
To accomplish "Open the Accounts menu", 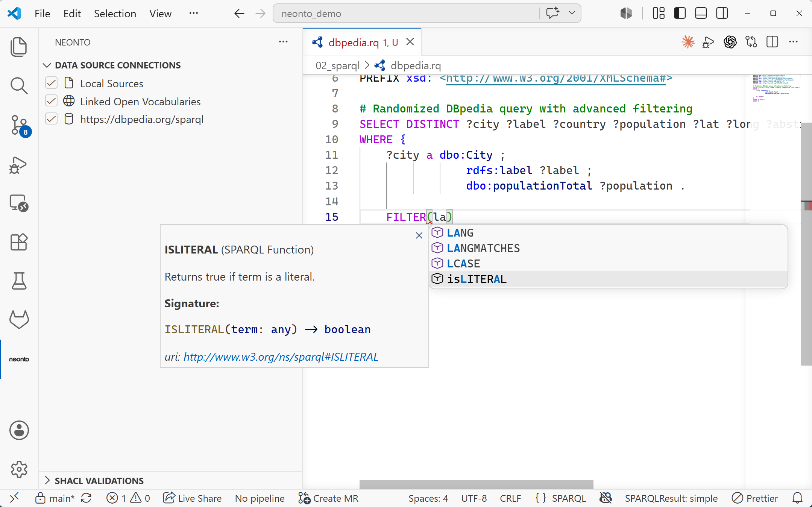I will tap(19, 430).
